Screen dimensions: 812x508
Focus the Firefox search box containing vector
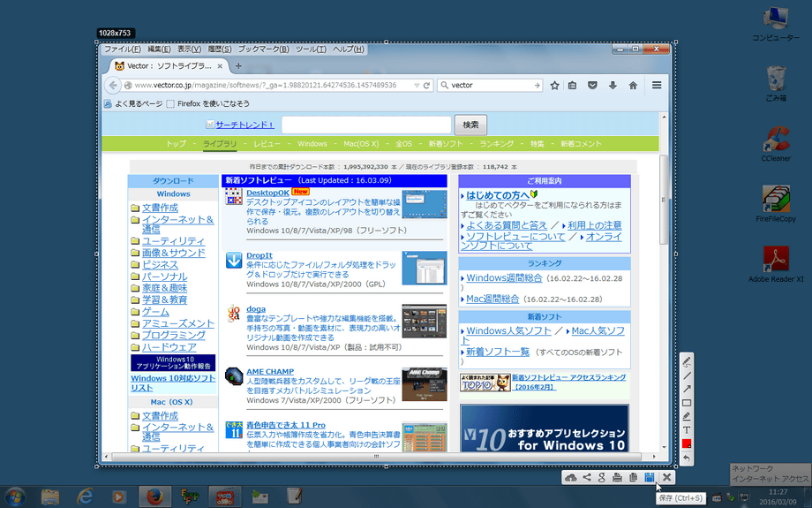point(489,86)
